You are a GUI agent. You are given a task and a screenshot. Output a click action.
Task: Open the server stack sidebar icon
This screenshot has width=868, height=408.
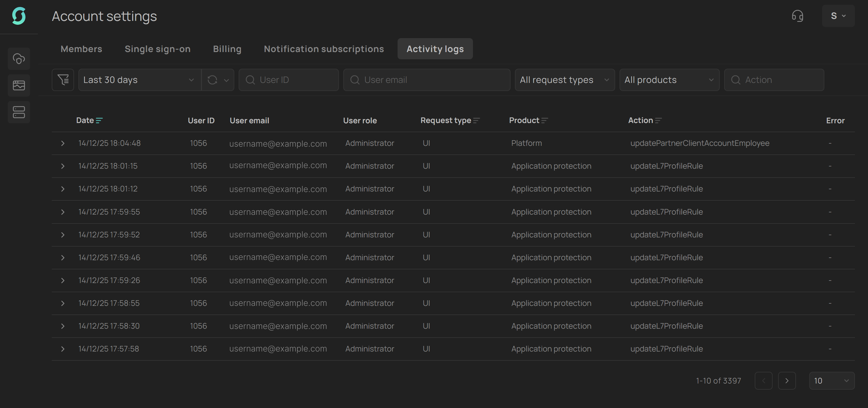click(x=19, y=112)
